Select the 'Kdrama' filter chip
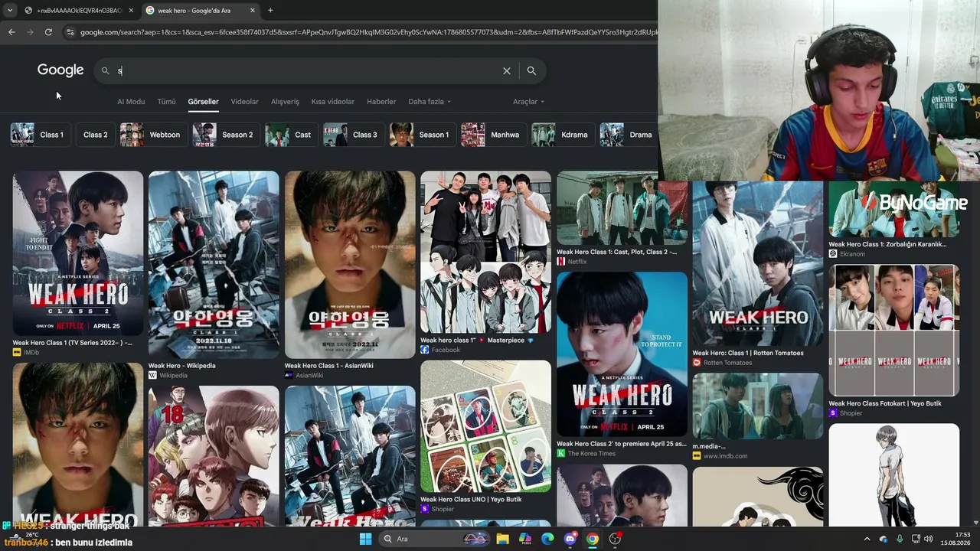The height and width of the screenshot is (551, 980). coord(563,135)
